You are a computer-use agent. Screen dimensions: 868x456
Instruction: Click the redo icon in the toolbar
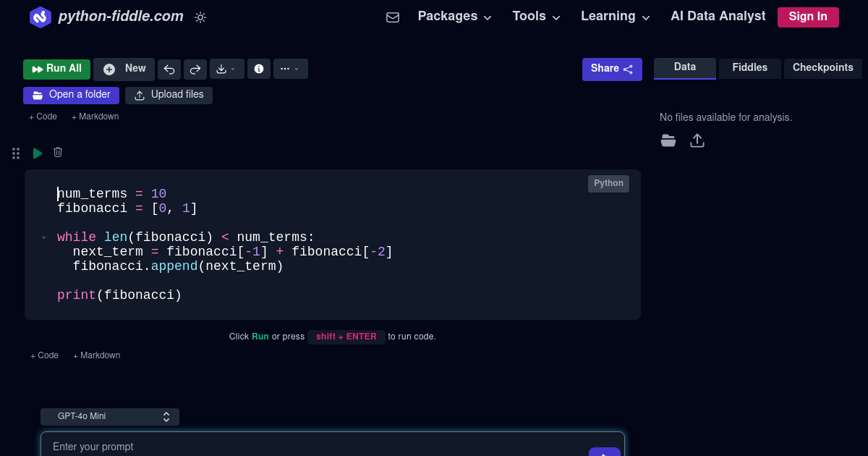click(195, 69)
